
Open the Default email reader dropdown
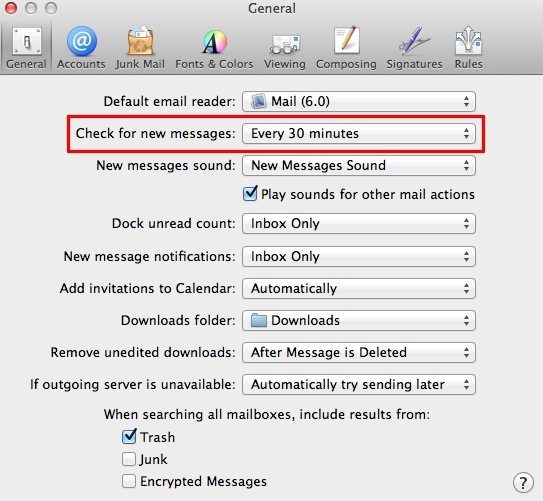[359, 101]
